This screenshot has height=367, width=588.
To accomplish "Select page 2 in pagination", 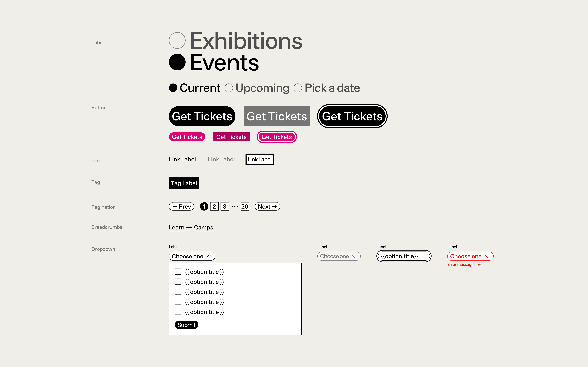I will (214, 207).
